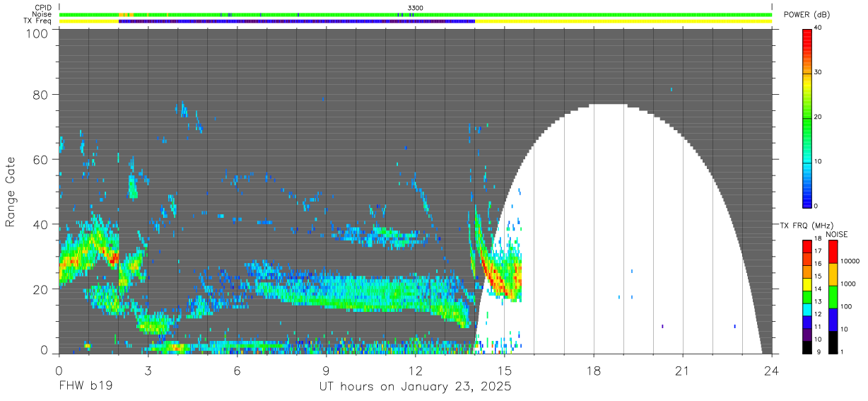Click the power legend value 40

[x=819, y=28]
